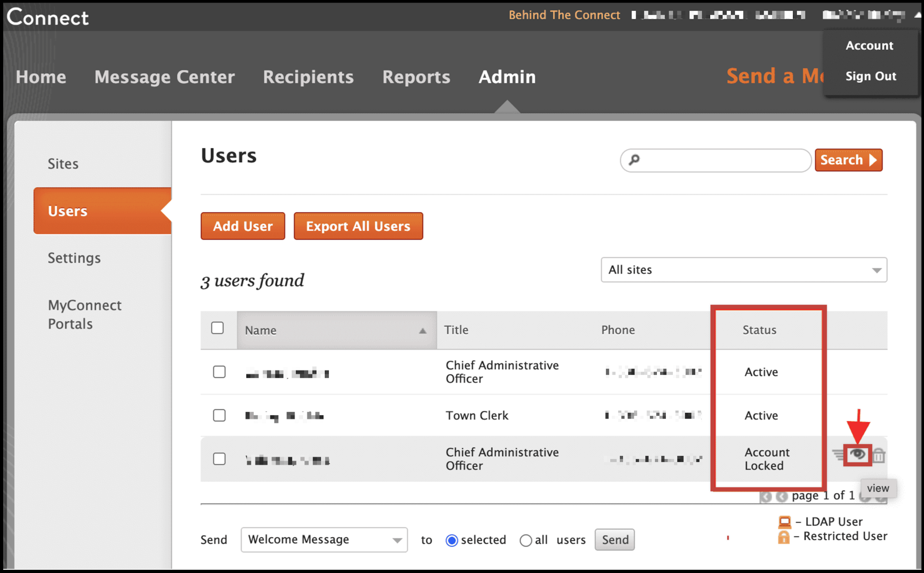Check the select-all checkbox in the table header
924x573 pixels.
(218, 328)
